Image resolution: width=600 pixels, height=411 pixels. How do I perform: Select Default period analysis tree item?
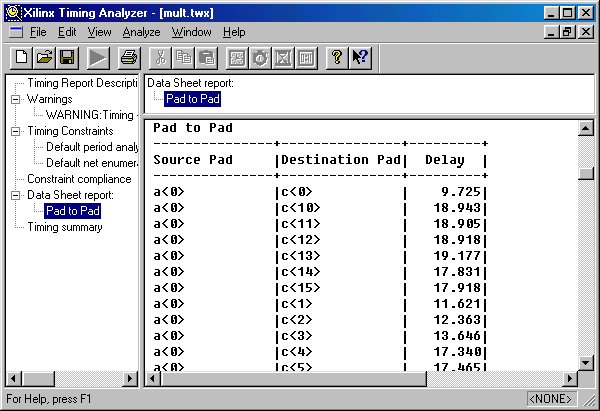click(x=92, y=147)
